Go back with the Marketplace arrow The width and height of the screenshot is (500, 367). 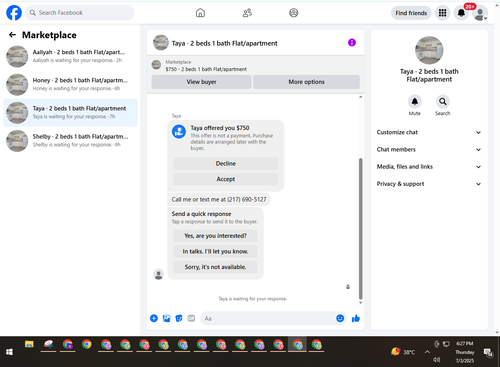(x=12, y=35)
